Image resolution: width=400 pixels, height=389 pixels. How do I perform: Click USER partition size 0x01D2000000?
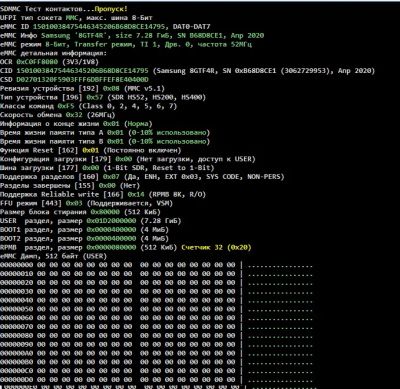[111, 221]
